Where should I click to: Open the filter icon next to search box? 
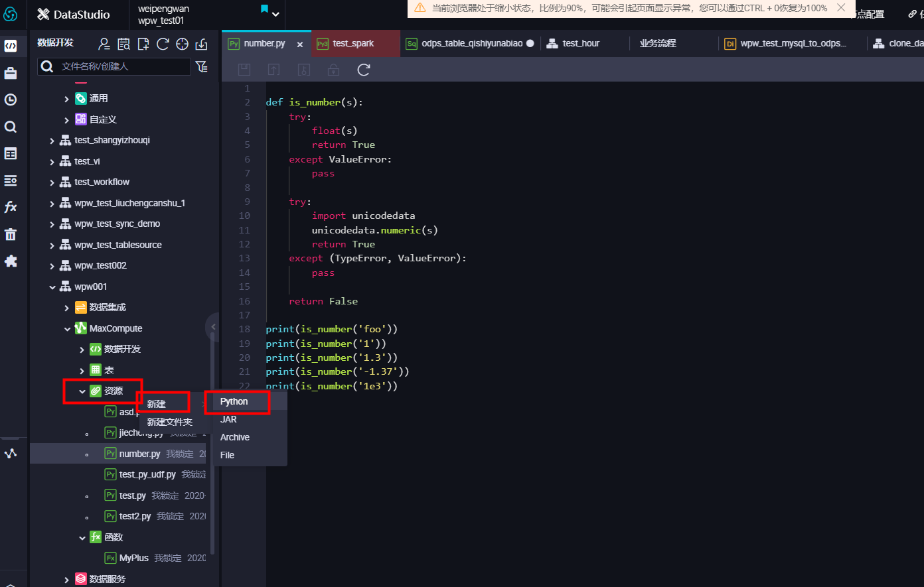(202, 66)
